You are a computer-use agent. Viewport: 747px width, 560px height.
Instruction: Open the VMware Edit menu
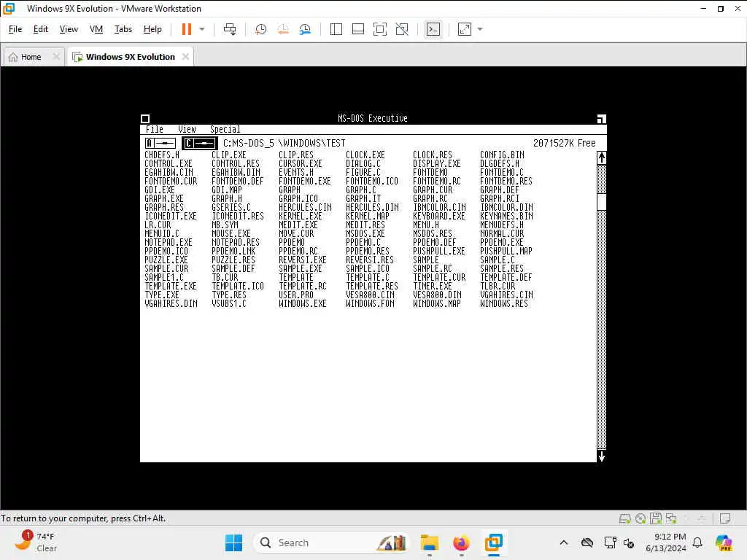point(41,29)
